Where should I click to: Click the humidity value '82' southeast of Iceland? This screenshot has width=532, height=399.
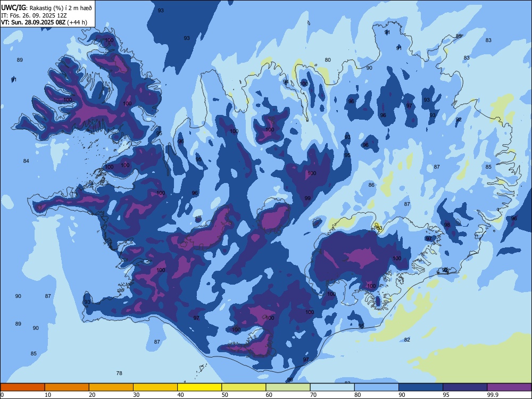tap(407, 339)
